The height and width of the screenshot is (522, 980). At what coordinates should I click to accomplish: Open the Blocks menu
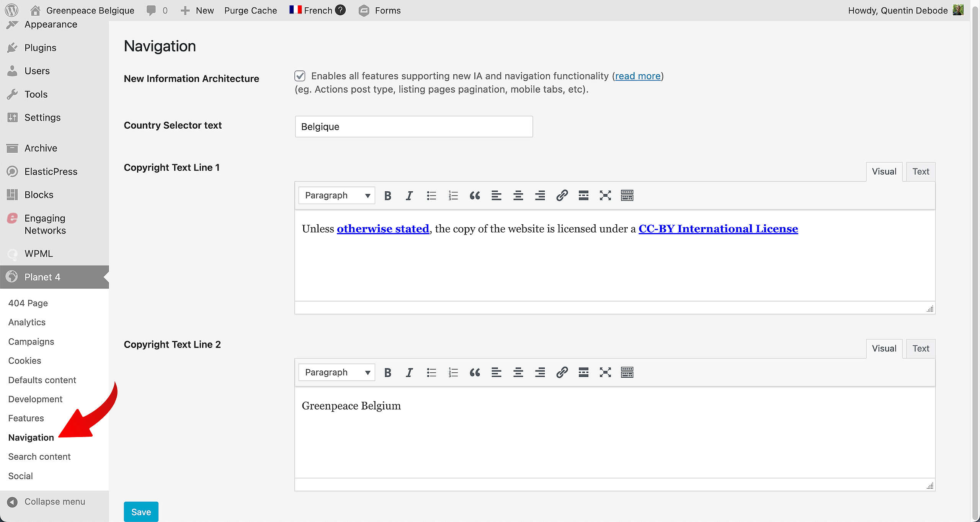tap(39, 195)
